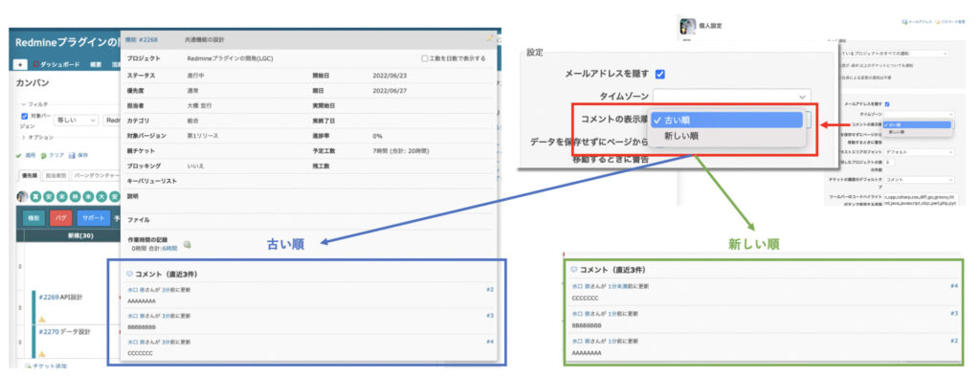Click the comment bubble icon in the green-boxed comment panel
The image size is (980, 377).
pos(574,270)
